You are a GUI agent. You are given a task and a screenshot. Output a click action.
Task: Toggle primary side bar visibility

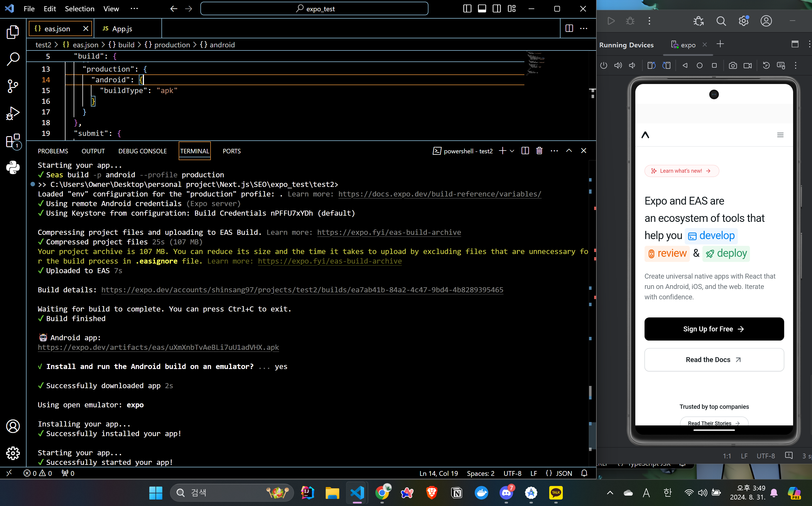point(467,9)
